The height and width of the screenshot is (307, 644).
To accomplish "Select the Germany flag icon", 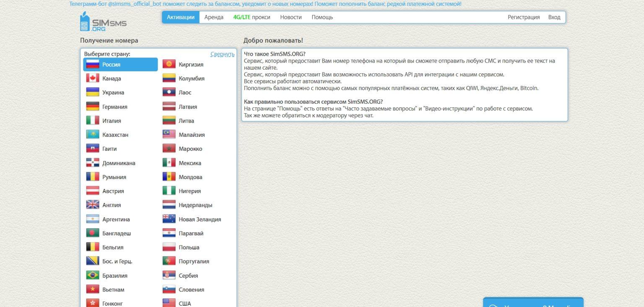I will click(93, 106).
